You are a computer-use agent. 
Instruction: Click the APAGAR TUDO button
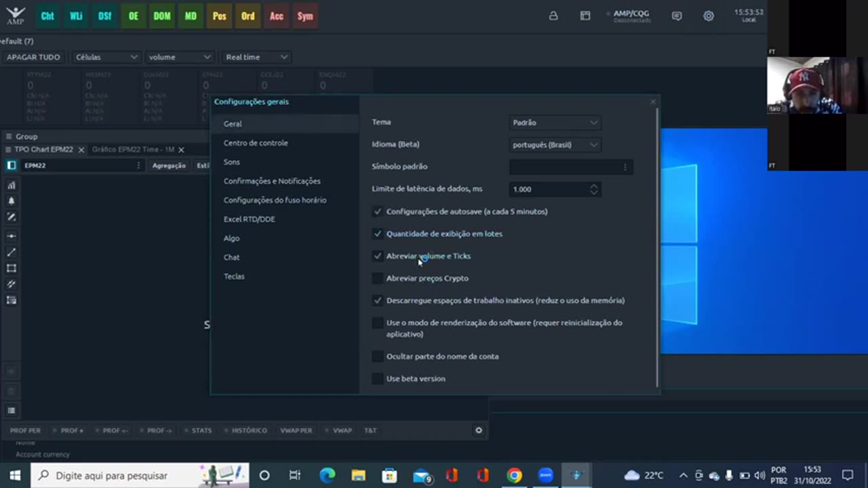tap(33, 57)
